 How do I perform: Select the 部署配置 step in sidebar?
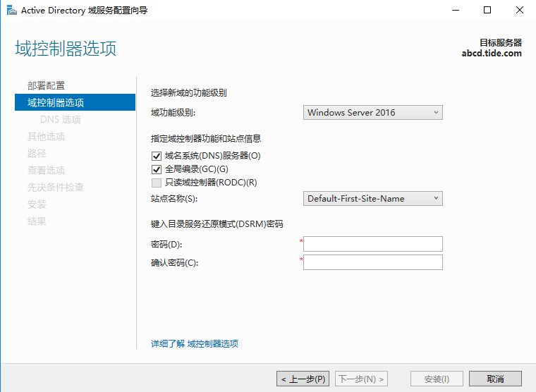tap(46, 86)
